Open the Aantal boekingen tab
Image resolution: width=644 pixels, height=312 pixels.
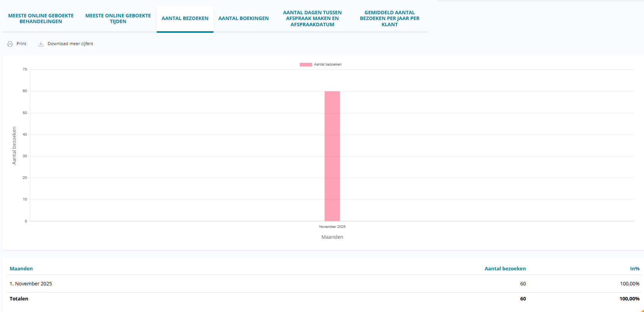[244, 19]
